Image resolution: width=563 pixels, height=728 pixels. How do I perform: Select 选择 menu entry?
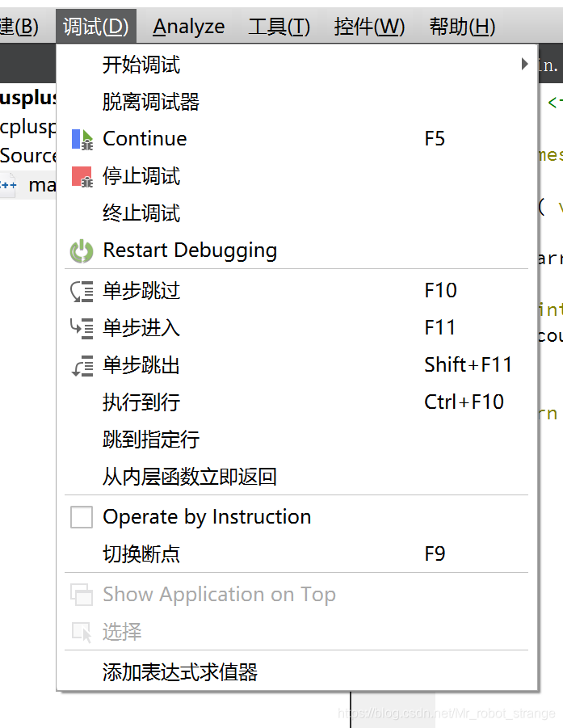297,632
